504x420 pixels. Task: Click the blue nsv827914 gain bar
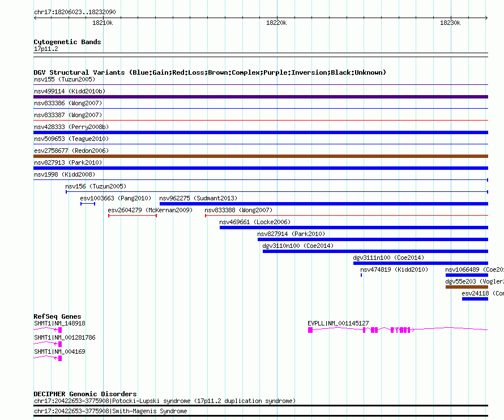373,239
